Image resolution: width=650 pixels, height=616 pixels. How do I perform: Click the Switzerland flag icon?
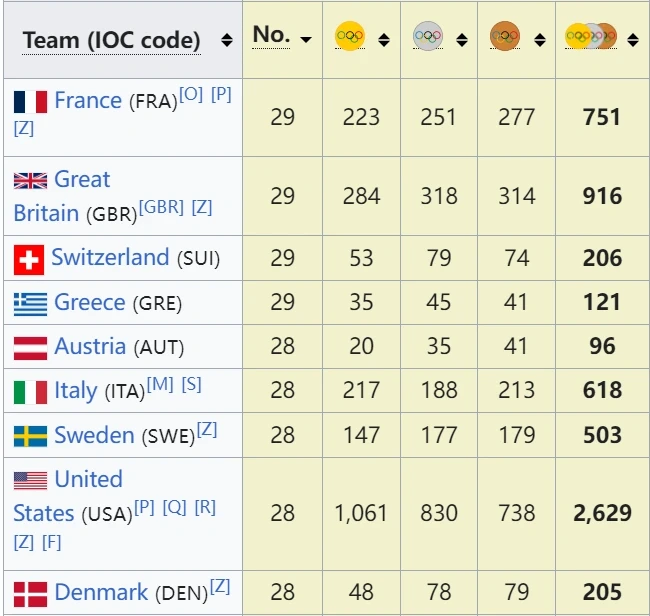click(x=29, y=259)
